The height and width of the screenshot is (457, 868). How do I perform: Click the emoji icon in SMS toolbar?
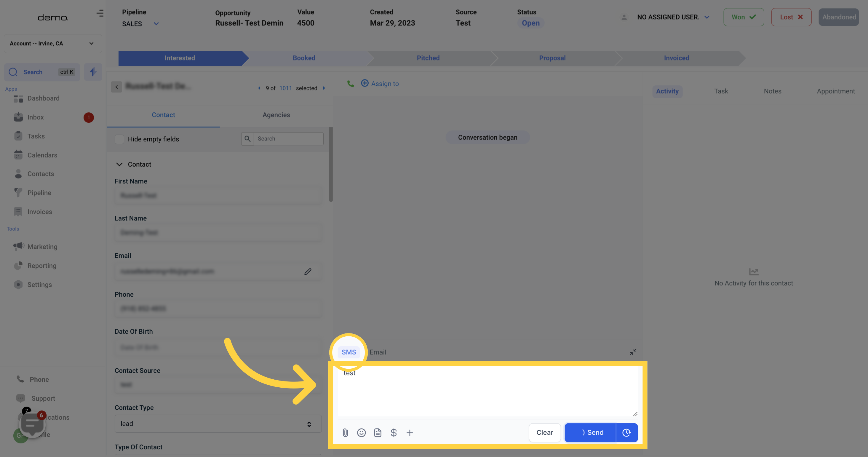point(361,432)
